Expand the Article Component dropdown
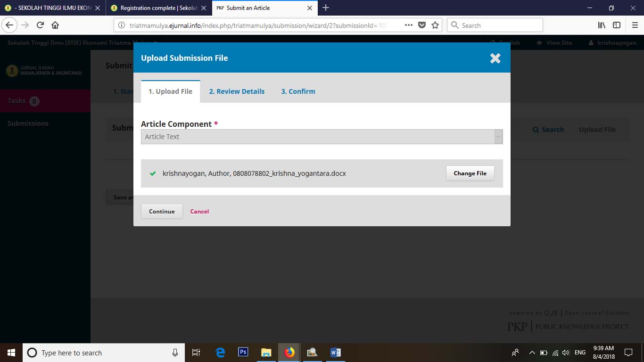The height and width of the screenshot is (362, 644). tap(322, 137)
